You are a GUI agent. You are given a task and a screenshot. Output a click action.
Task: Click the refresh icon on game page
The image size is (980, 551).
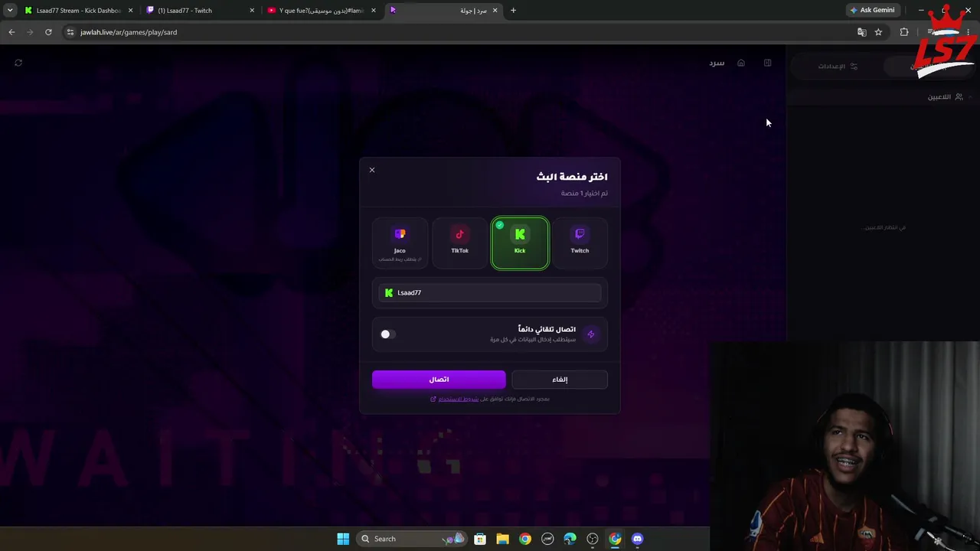pos(18,63)
